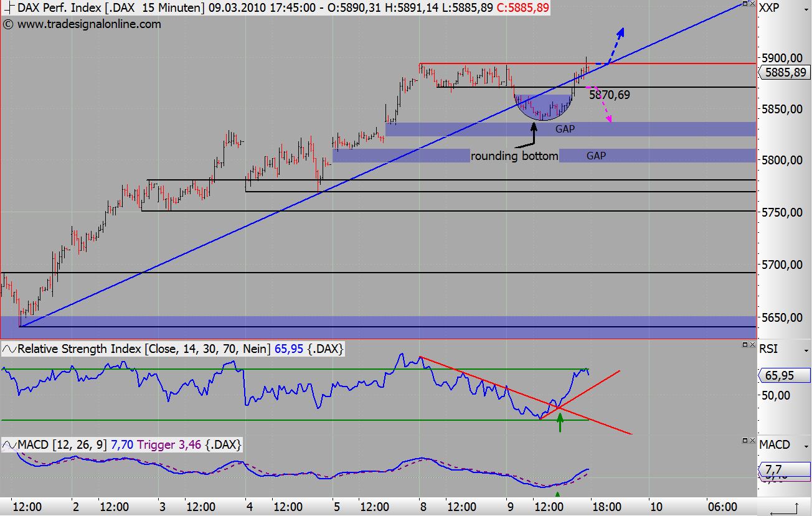Click the scroll-to-latest arrow icon in time axis corner

(785, 509)
